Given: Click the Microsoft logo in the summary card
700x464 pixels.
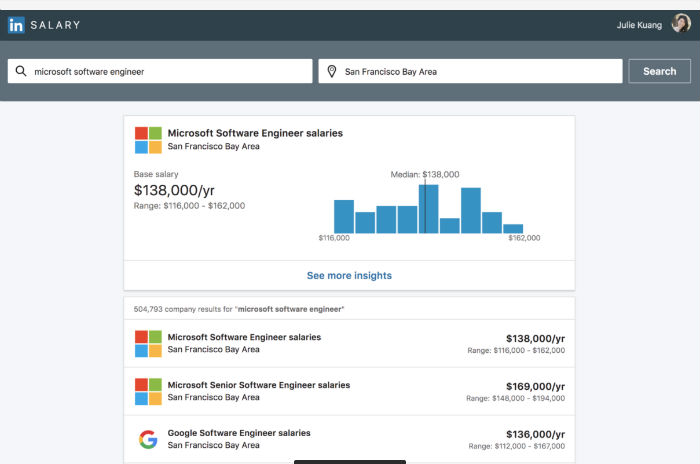Looking at the screenshot, I should [x=148, y=140].
